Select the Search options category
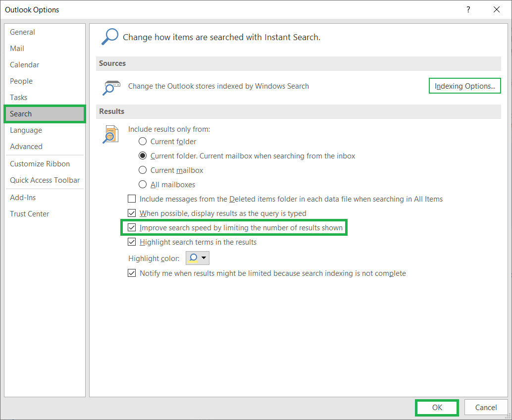This screenshot has height=420, width=512. tap(45, 114)
